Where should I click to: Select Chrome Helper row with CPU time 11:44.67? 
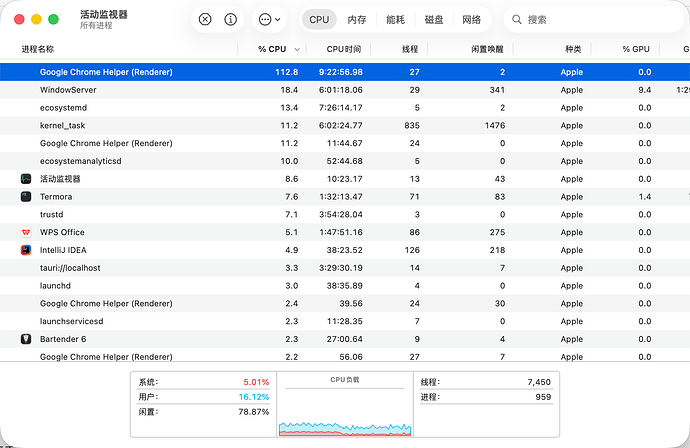click(x=345, y=143)
